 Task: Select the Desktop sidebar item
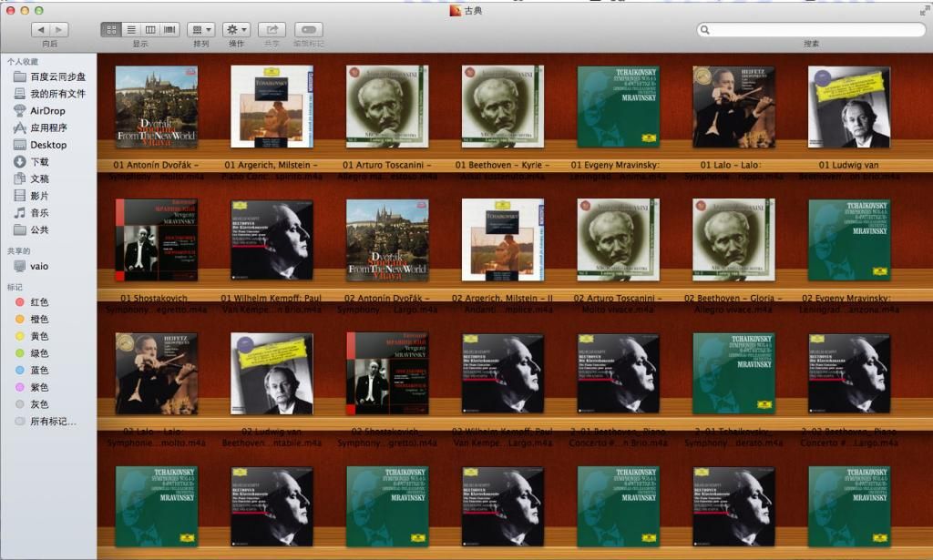(47, 145)
